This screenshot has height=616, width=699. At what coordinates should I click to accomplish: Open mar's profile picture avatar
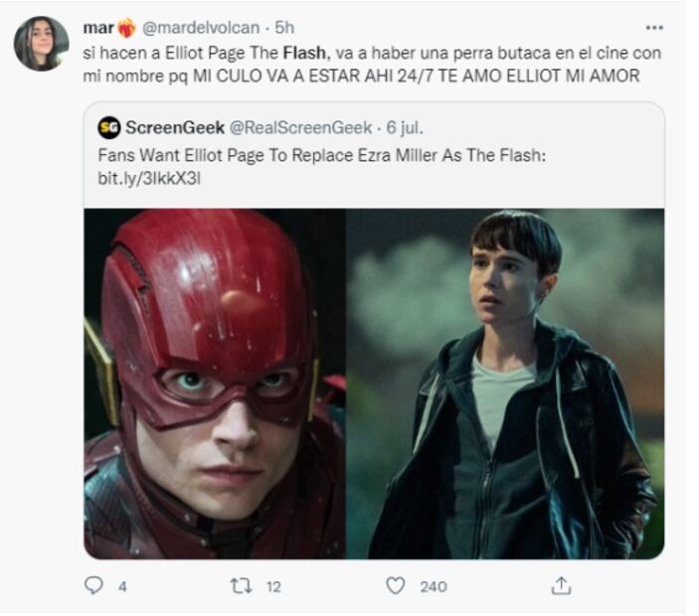pos(41,44)
